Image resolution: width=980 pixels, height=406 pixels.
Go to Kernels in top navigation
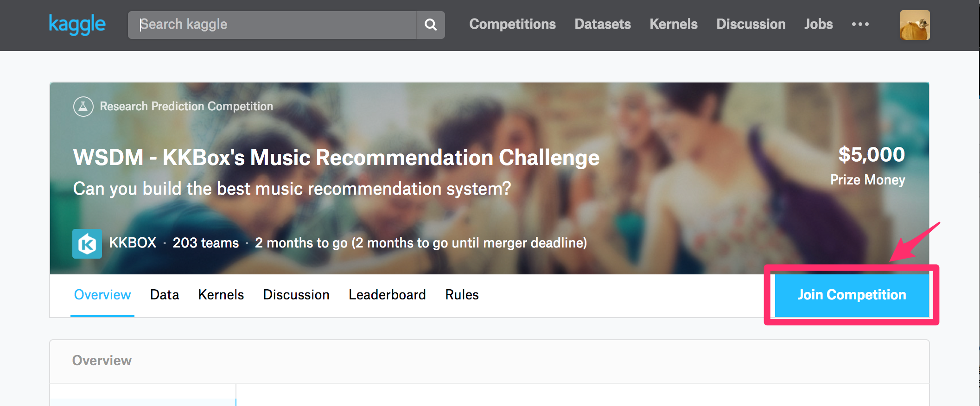pyautogui.click(x=673, y=24)
